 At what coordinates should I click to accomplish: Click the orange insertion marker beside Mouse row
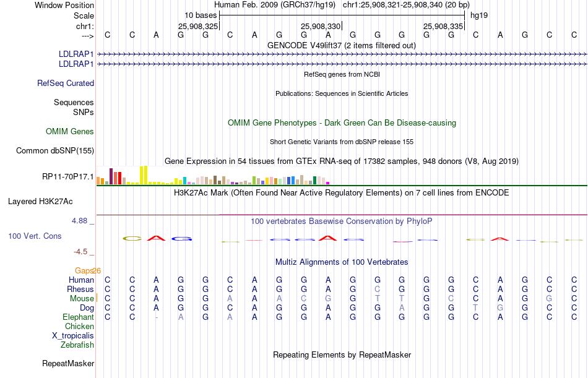pos(97,298)
